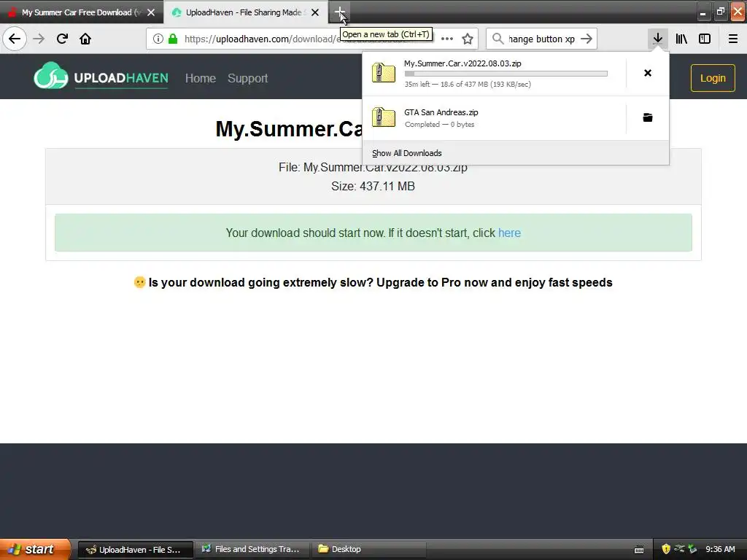This screenshot has width=747, height=560.
Task: Select the UploadHaven File Sharing tab
Action: tap(246, 12)
